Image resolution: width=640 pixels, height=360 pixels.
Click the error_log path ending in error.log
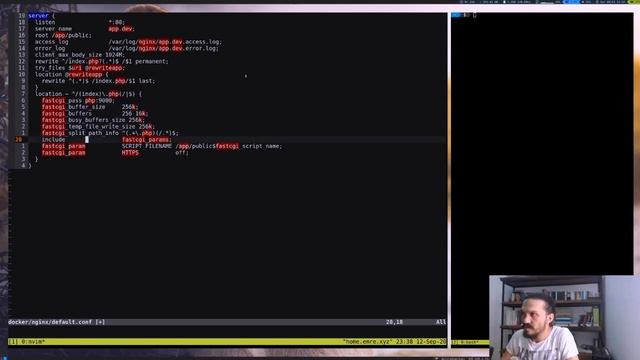(x=163, y=48)
